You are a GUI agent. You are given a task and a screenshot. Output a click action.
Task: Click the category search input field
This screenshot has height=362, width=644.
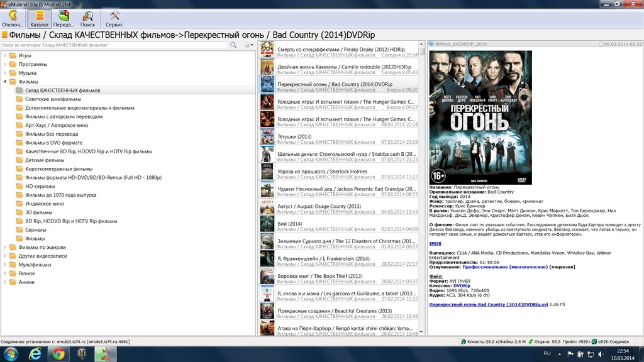114,45
